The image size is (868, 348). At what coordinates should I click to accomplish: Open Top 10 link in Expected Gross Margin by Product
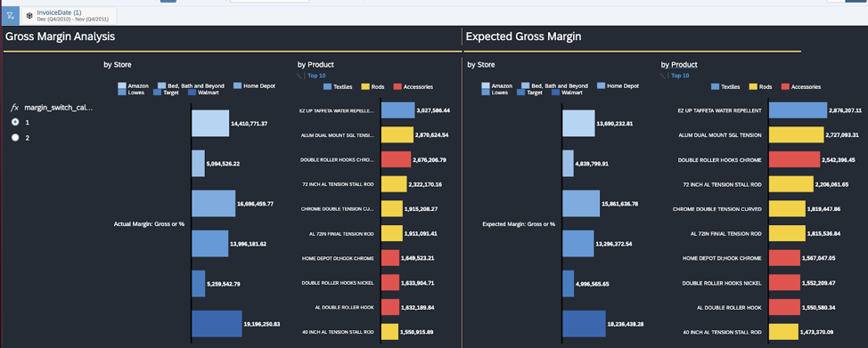pos(680,76)
